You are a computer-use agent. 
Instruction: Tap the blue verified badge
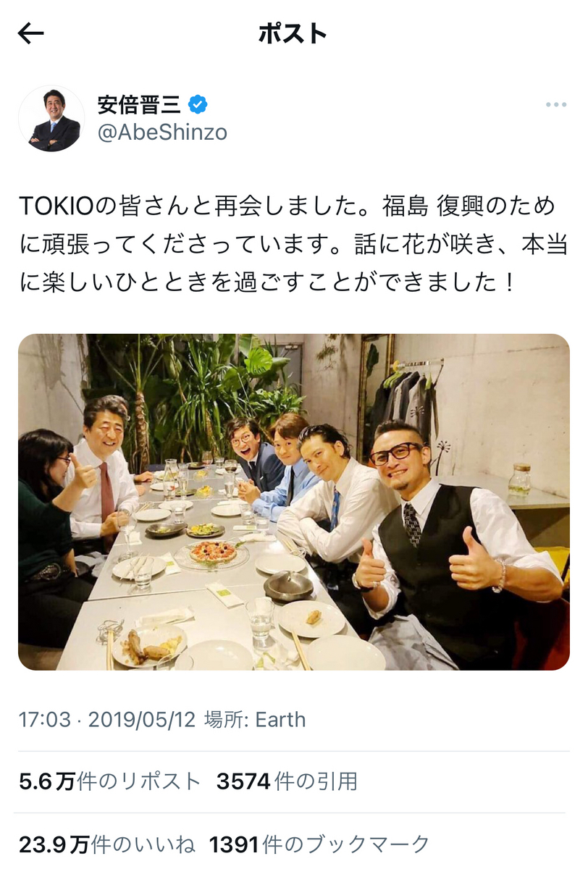198,105
